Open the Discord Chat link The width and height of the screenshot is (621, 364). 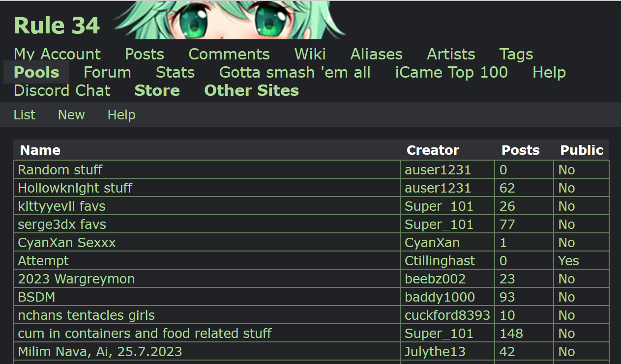pyautogui.click(x=62, y=90)
